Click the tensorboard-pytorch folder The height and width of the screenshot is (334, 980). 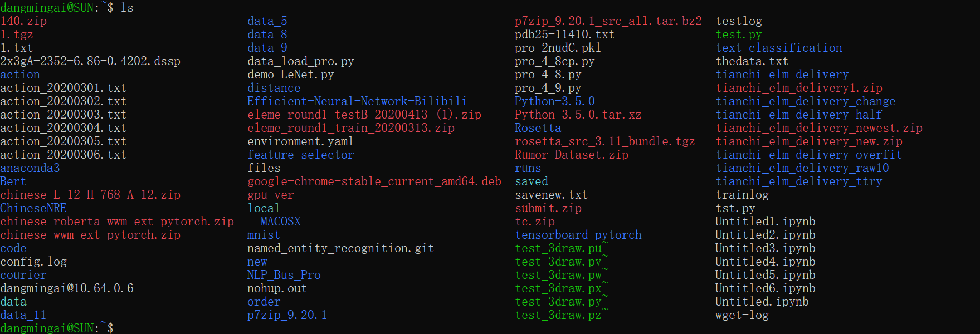click(578, 235)
